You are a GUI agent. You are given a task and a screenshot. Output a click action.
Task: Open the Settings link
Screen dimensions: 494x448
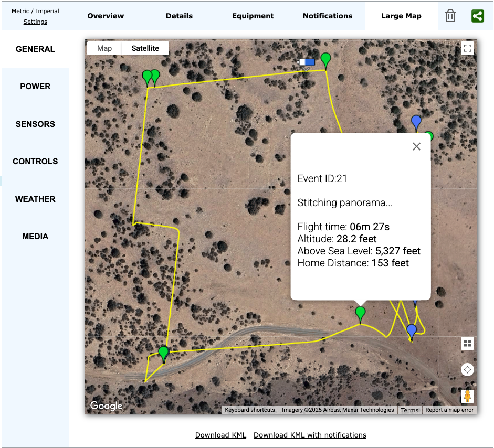click(35, 22)
